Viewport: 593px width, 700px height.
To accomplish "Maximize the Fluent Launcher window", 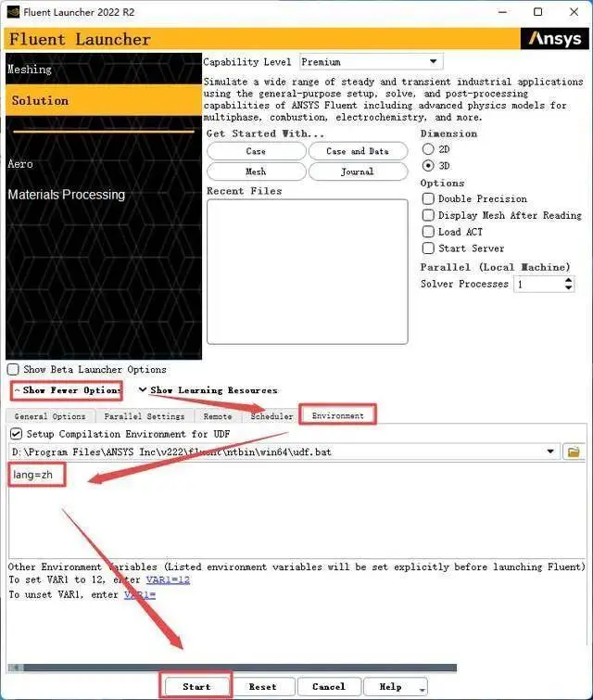I will (x=538, y=12).
